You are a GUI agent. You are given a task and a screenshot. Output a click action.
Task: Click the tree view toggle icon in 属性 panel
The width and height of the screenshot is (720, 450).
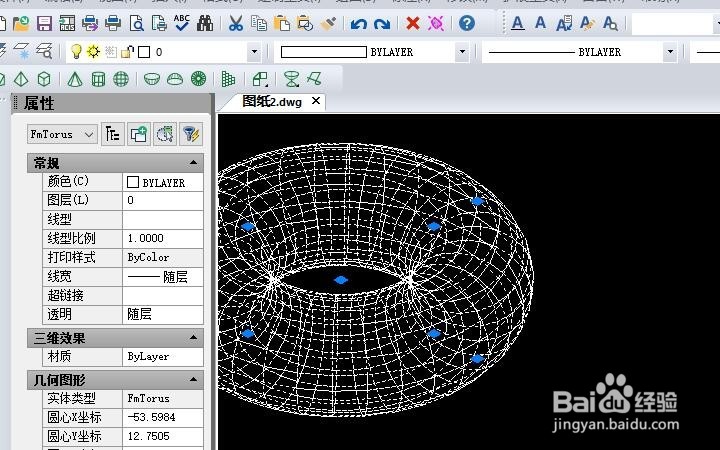(112, 135)
